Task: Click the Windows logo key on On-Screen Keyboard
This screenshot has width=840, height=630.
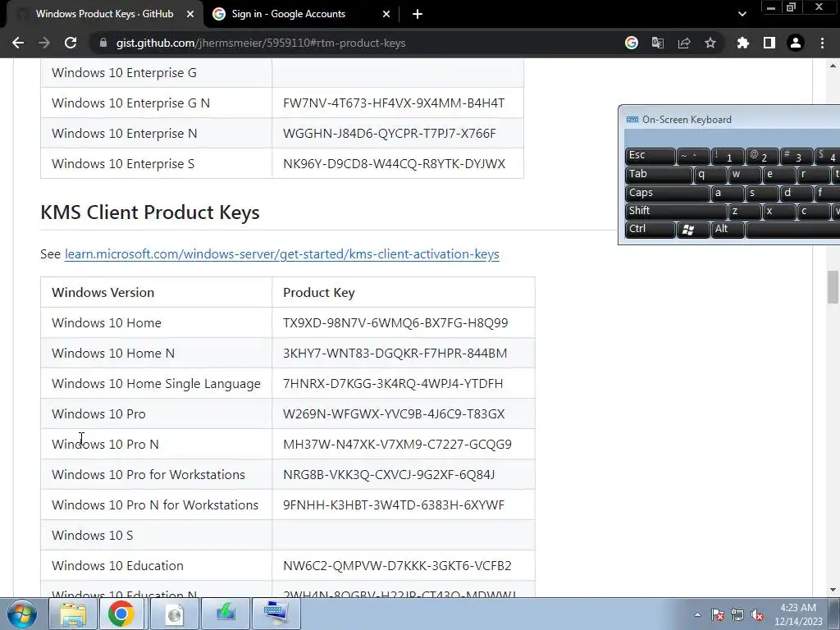Action: [x=693, y=230]
